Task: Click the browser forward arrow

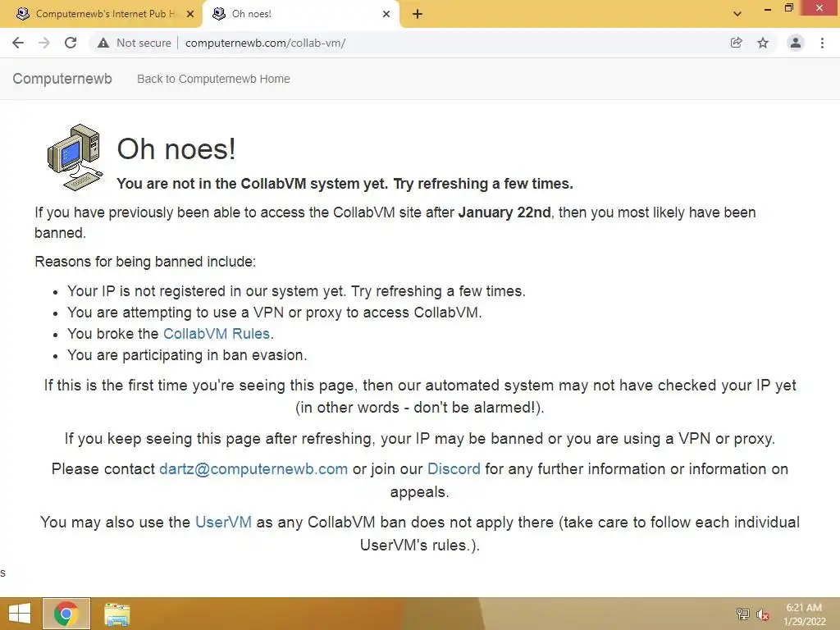Action: pos(44,43)
